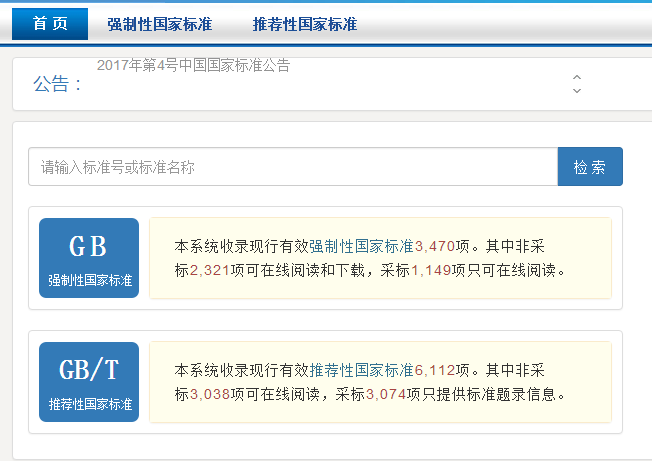Viewport: 652px width, 461px height.
Task: Show next announcement with down chevron
Action: [x=576, y=91]
